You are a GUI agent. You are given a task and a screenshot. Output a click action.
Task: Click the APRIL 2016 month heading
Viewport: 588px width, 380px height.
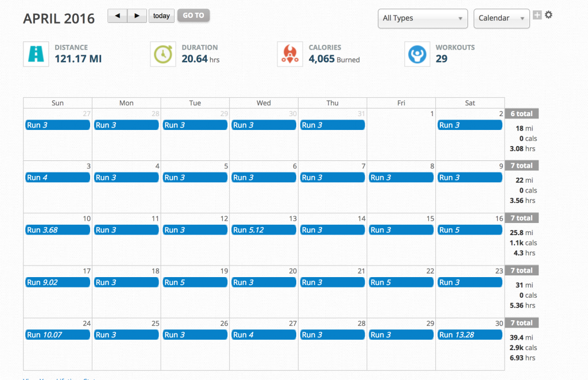59,19
